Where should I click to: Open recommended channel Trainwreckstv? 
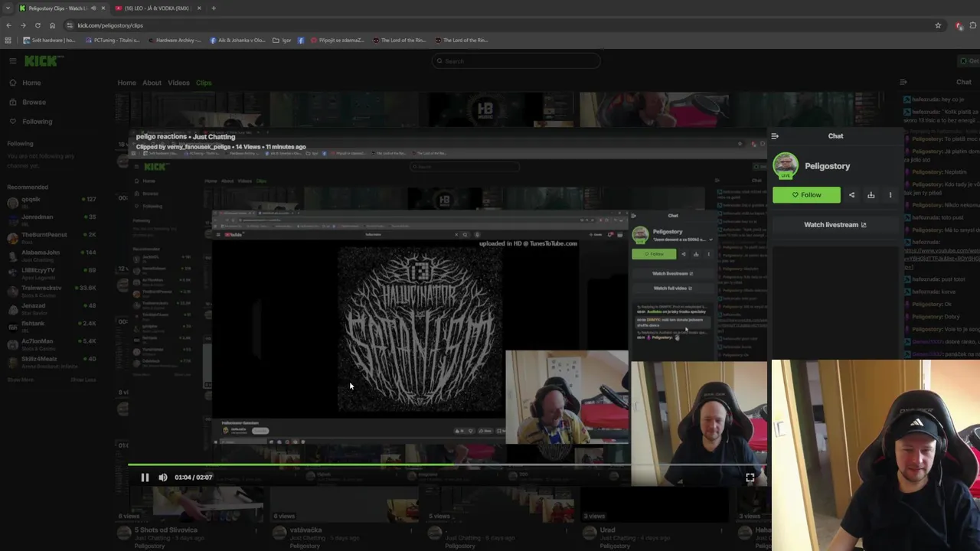[52, 291]
